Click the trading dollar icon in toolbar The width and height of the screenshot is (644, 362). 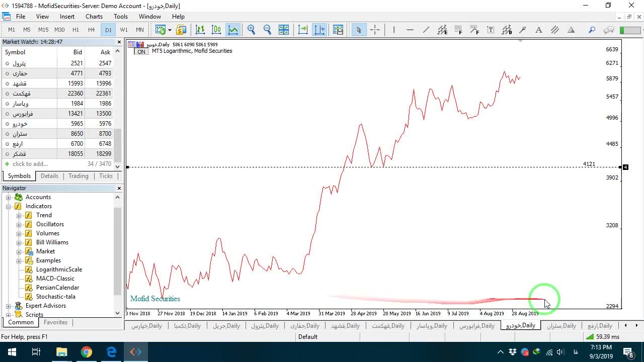click(x=181, y=30)
